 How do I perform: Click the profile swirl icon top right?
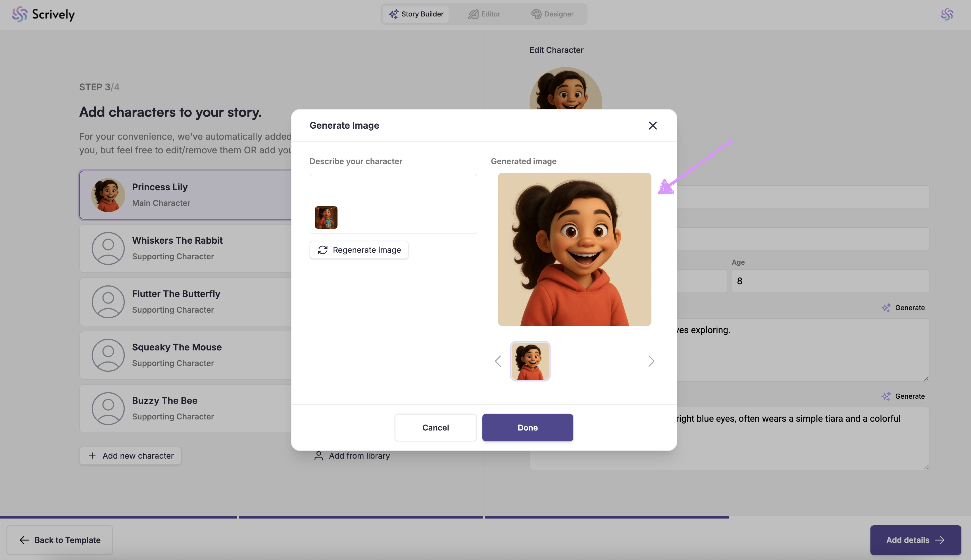[947, 14]
